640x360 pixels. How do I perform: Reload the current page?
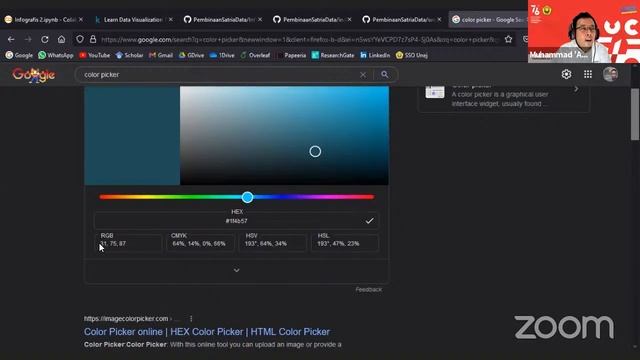tap(45, 40)
